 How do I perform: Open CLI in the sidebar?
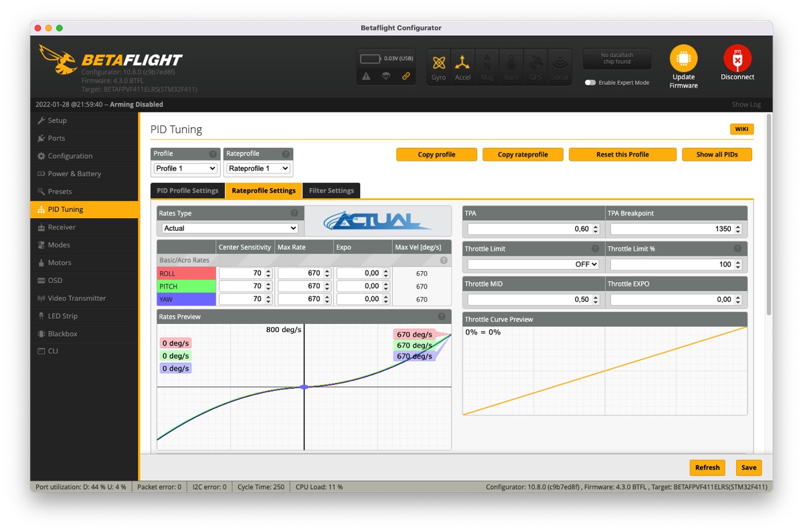coord(84,351)
